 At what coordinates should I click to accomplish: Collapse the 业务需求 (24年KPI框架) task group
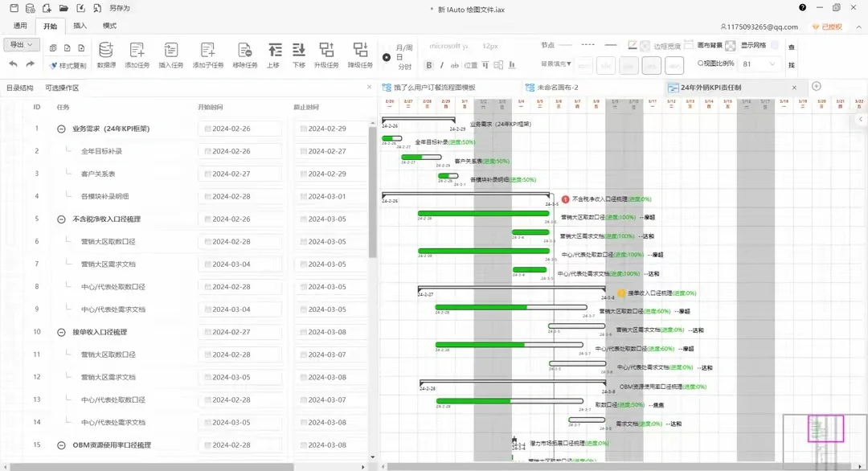click(x=61, y=129)
